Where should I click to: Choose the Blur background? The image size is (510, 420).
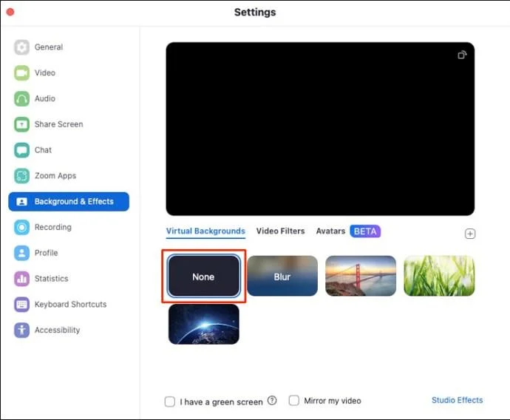point(282,276)
